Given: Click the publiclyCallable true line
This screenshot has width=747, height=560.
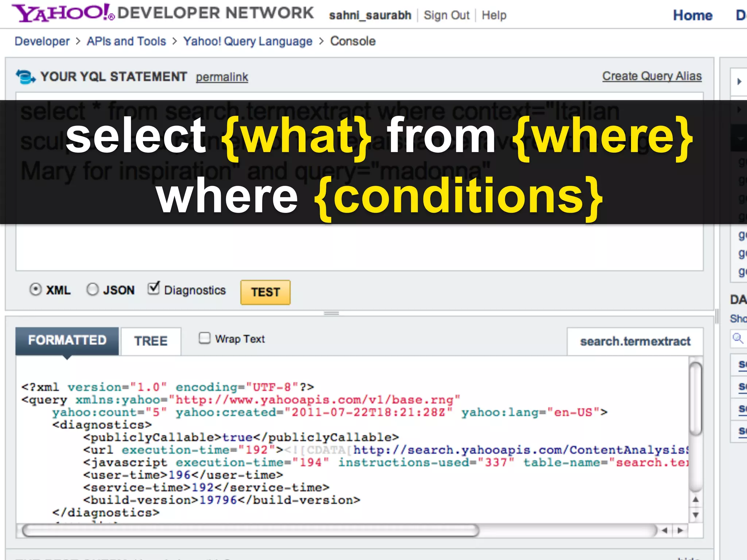Looking at the screenshot, I should [x=241, y=437].
